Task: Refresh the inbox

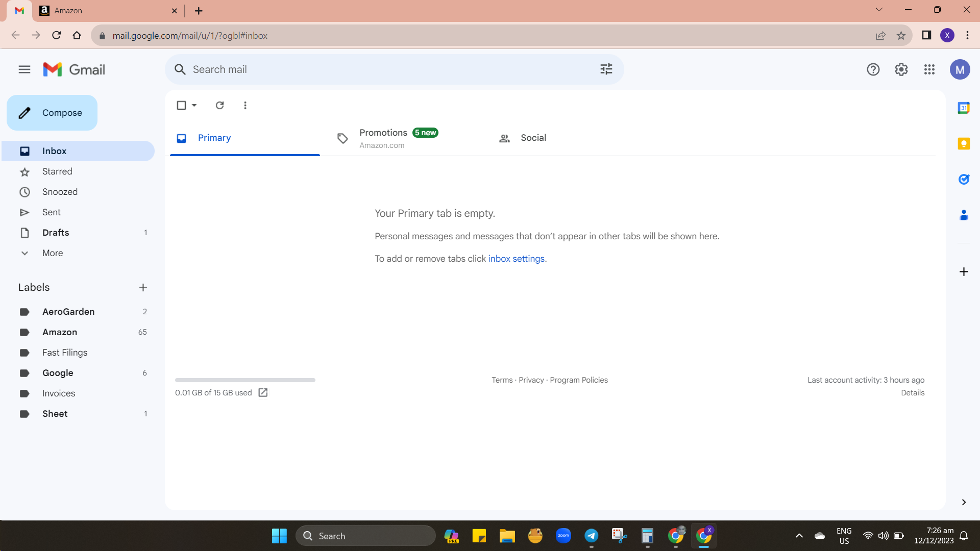Action: (x=220, y=105)
